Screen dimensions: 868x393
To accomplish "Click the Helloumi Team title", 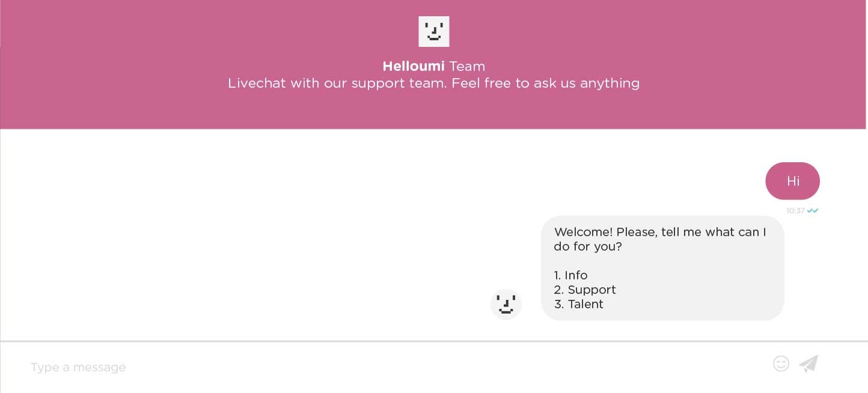I will click(x=433, y=66).
